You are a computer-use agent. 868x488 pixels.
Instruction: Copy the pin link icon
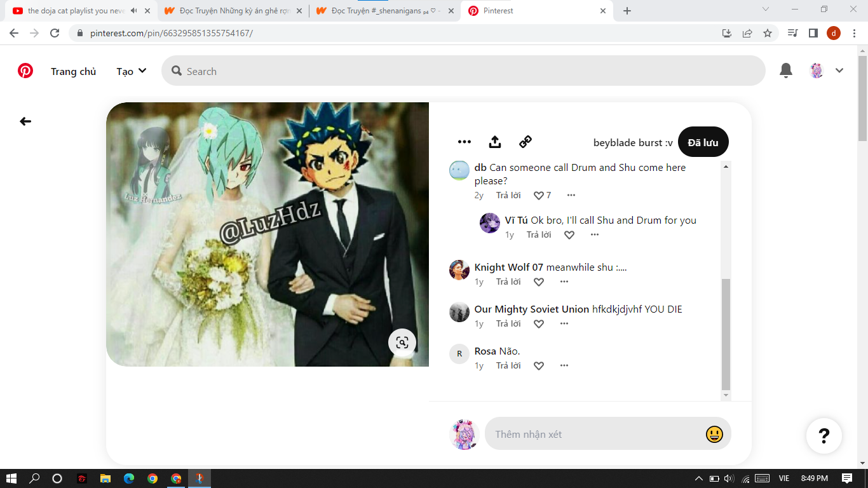[526, 142]
